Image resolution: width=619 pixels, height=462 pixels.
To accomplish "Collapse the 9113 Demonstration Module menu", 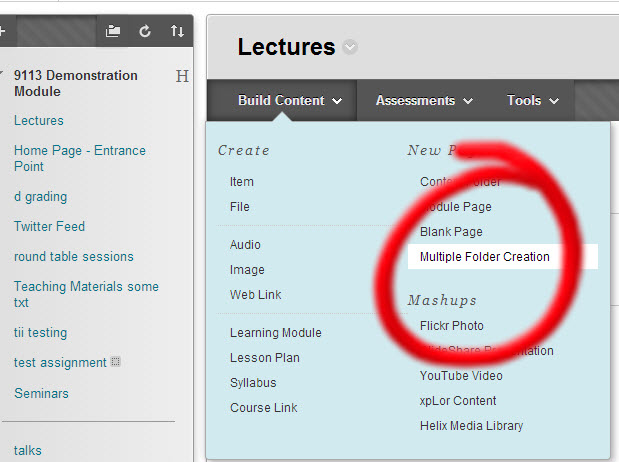I will (x=3, y=76).
